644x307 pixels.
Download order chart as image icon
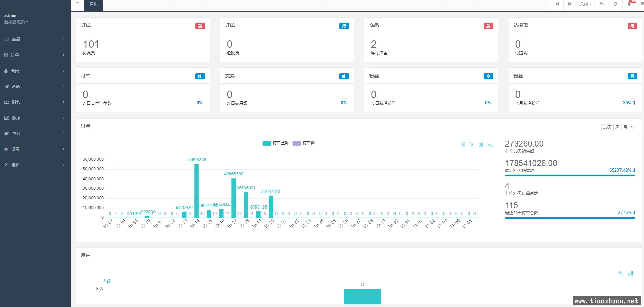pyautogui.click(x=490, y=144)
